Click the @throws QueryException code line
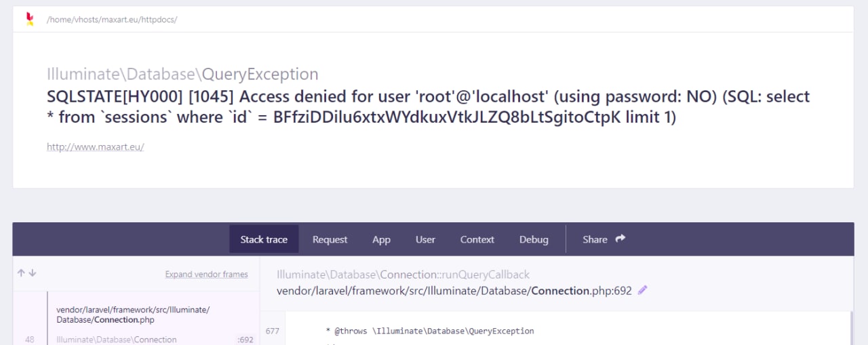Screen dimensions: 868x345 [x=430, y=331]
